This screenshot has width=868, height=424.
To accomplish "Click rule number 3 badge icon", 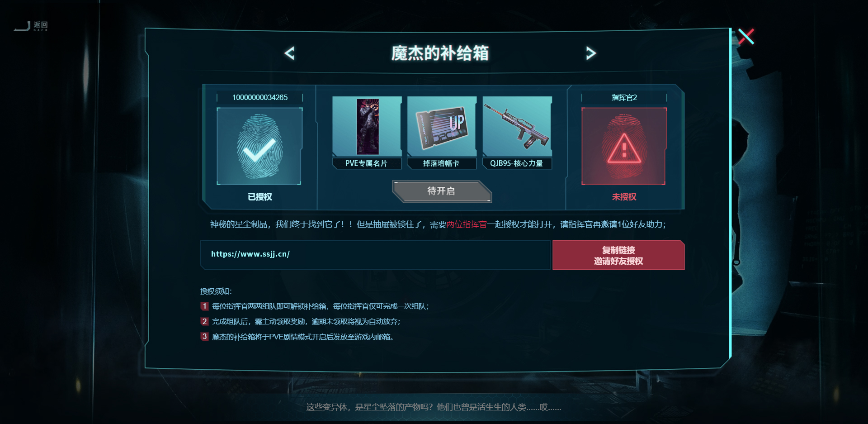I will 205,337.
